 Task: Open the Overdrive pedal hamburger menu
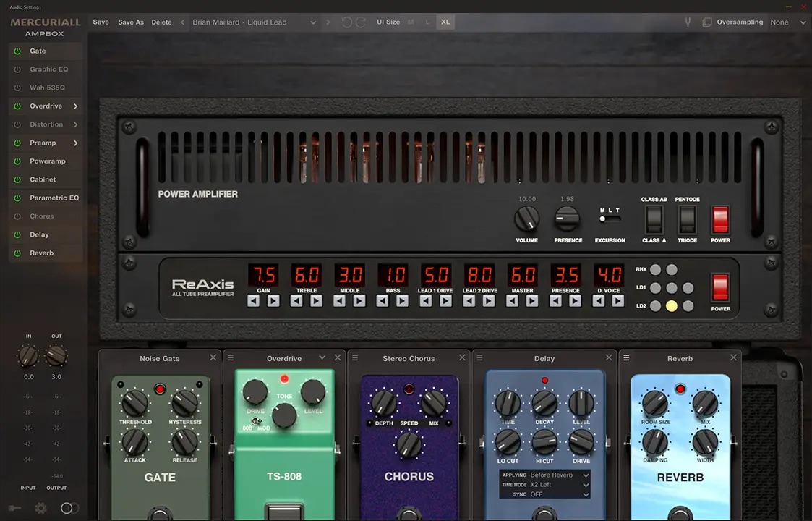pos(231,358)
